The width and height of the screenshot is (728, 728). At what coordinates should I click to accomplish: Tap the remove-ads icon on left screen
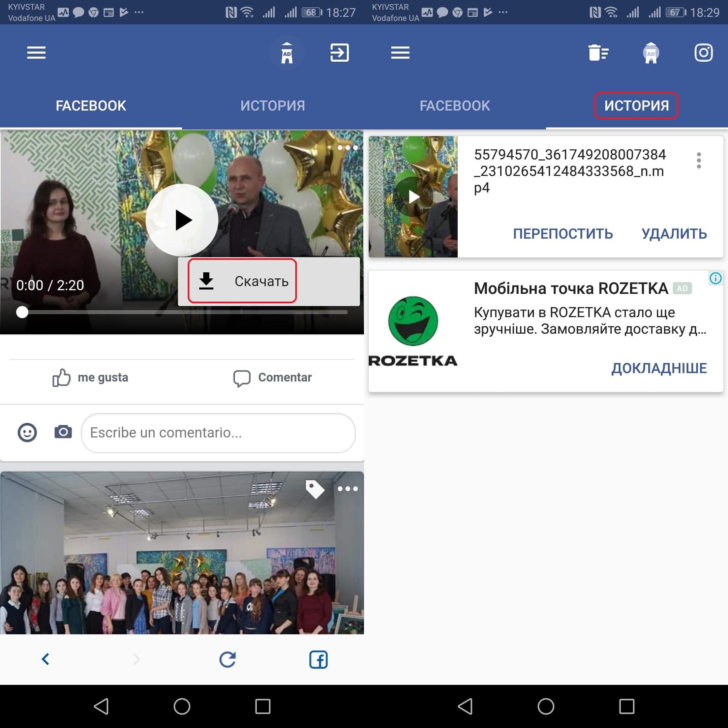coord(287,53)
